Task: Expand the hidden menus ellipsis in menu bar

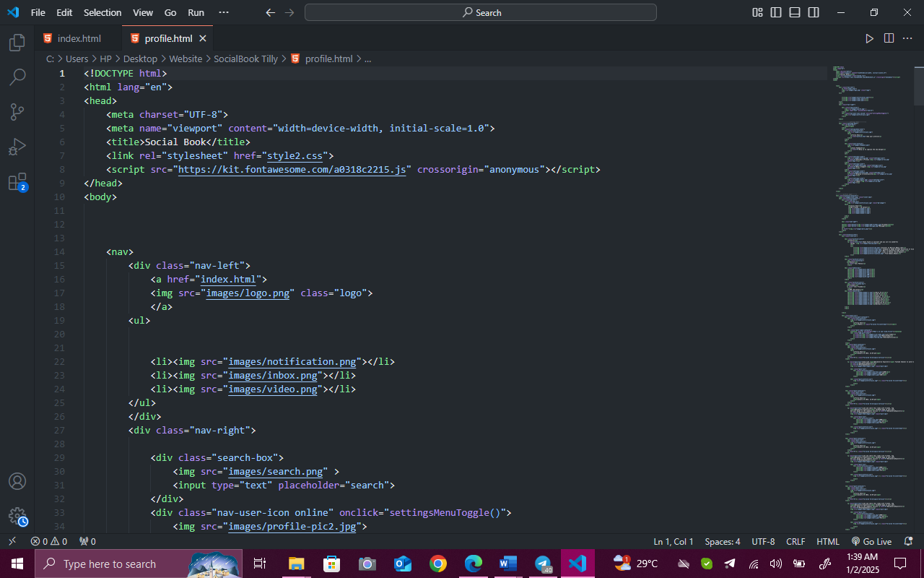Action: (224, 12)
